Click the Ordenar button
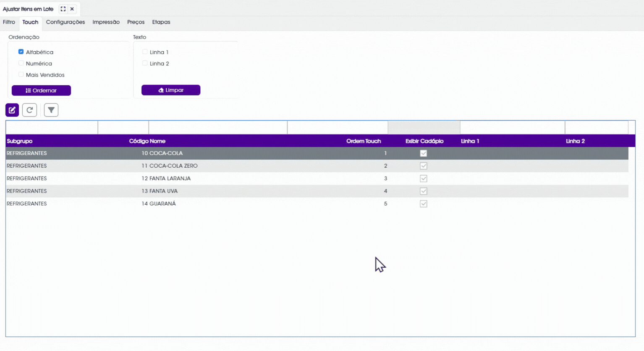The image size is (644, 351). point(41,90)
